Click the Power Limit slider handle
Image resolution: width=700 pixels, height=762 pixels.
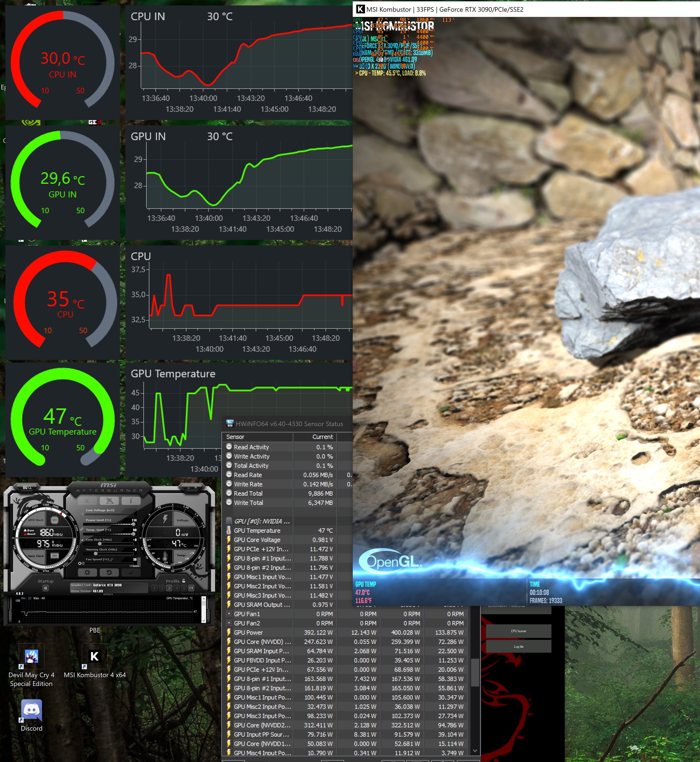pyautogui.click(x=134, y=525)
